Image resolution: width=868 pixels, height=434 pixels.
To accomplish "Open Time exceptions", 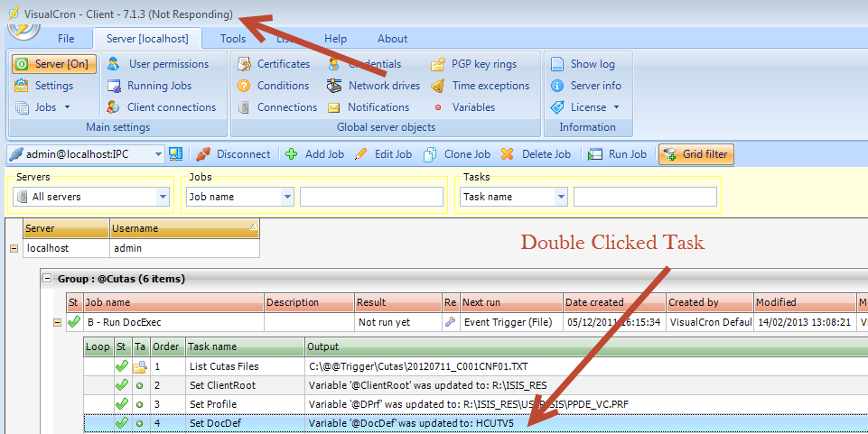I will (x=490, y=86).
